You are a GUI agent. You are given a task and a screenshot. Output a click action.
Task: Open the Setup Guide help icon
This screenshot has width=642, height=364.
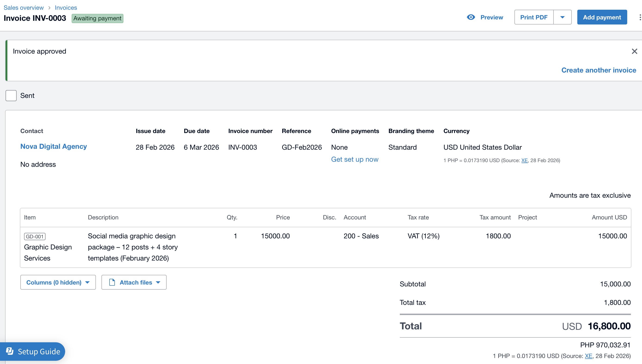[x=10, y=351]
